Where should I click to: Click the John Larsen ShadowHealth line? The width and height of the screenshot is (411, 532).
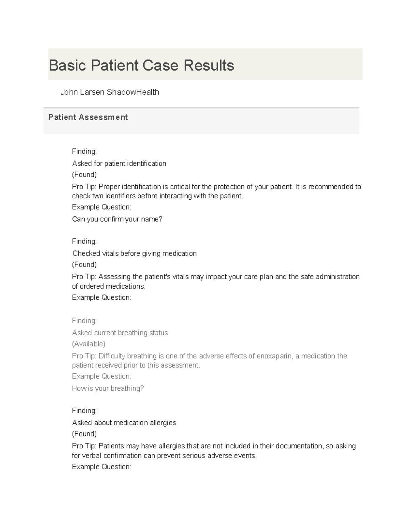pyautogui.click(x=110, y=92)
